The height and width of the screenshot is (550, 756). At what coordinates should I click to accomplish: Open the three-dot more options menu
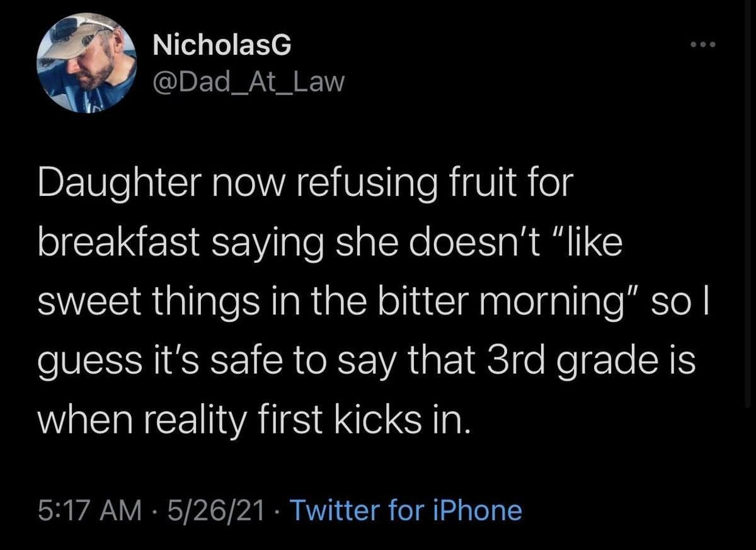703,47
